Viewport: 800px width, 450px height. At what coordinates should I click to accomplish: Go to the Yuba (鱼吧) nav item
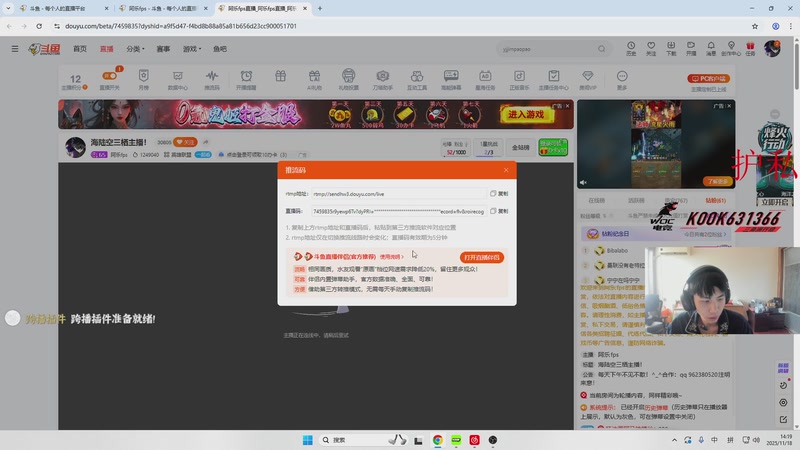point(220,49)
